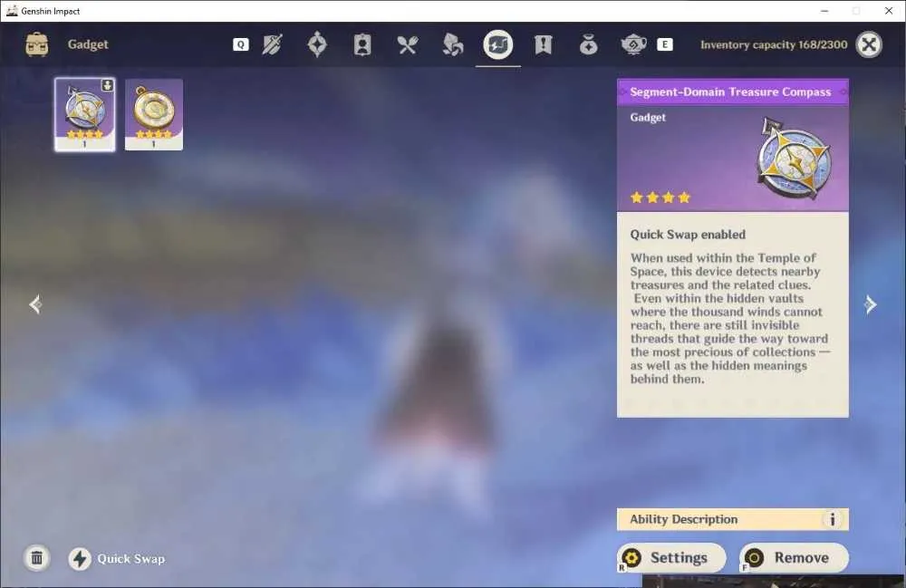The image size is (906, 588).
Task: Select the Gadget inventory tab
Action: (x=498, y=44)
